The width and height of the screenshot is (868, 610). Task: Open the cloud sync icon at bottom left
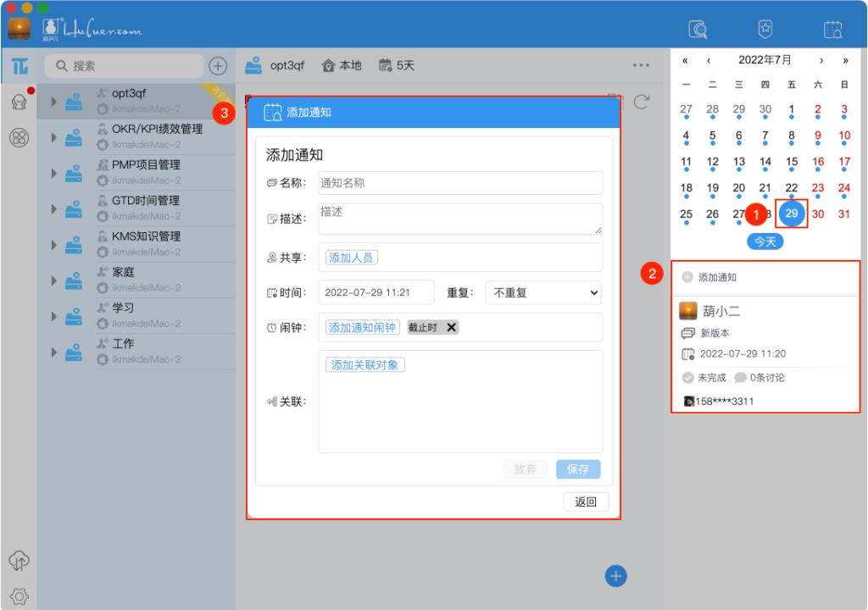(x=19, y=561)
